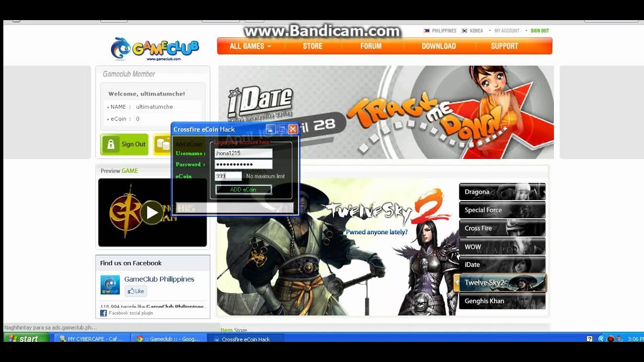Open the SUPPORT menu
This screenshot has height=362, width=644.
click(x=504, y=46)
